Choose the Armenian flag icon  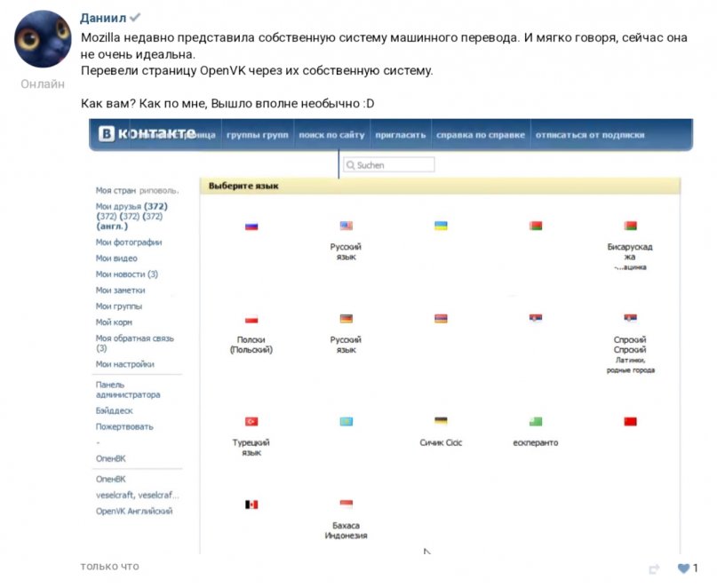(x=441, y=318)
